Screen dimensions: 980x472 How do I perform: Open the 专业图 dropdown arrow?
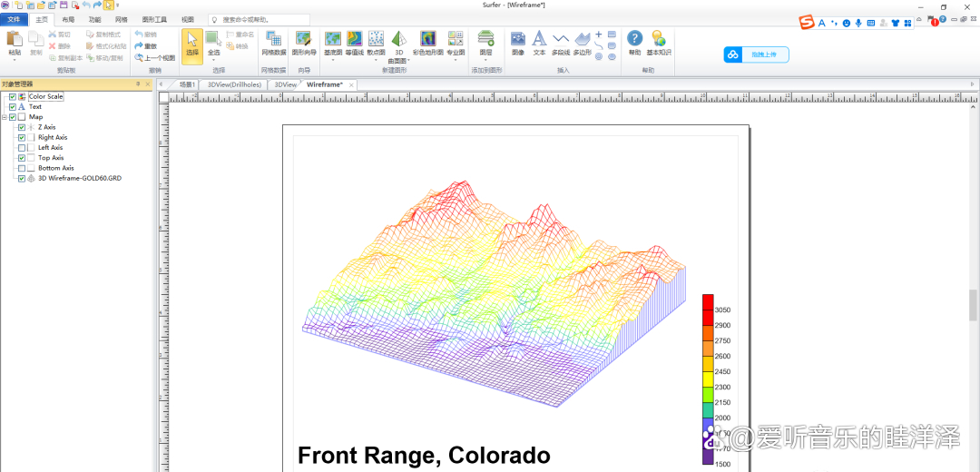pyautogui.click(x=455, y=60)
